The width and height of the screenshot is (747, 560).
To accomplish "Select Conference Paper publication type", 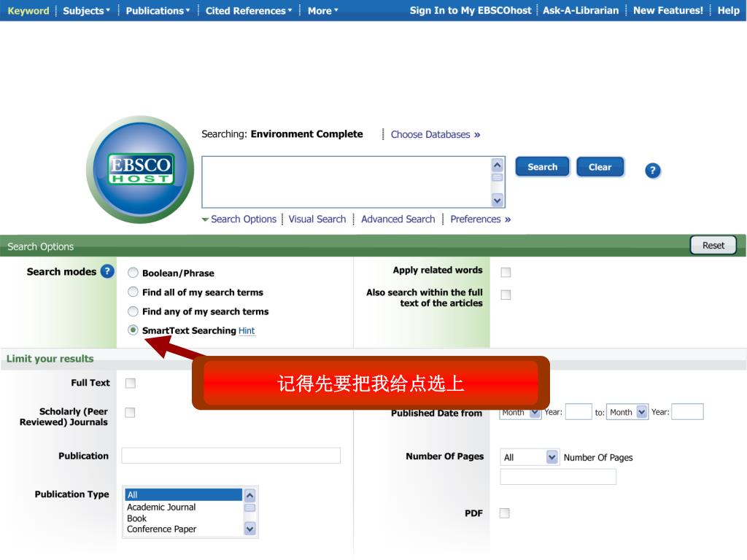I will coord(183,529).
